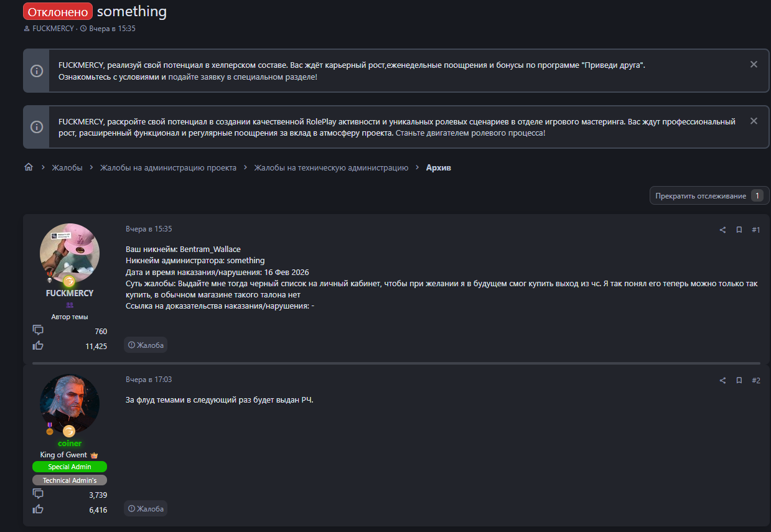Open coiner username link
The width and height of the screenshot is (771, 532).
point(70,444)
